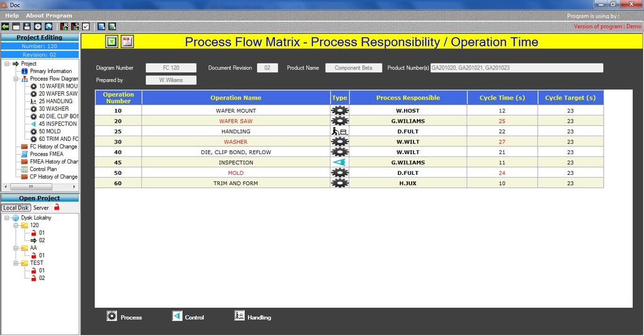Click the handling type icon in row 25

(340, 132)
